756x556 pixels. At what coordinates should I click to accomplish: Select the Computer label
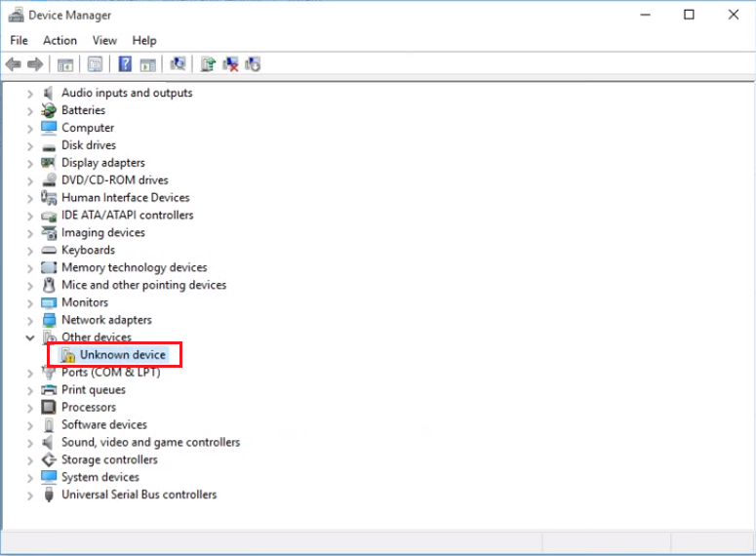pos(88,128)
